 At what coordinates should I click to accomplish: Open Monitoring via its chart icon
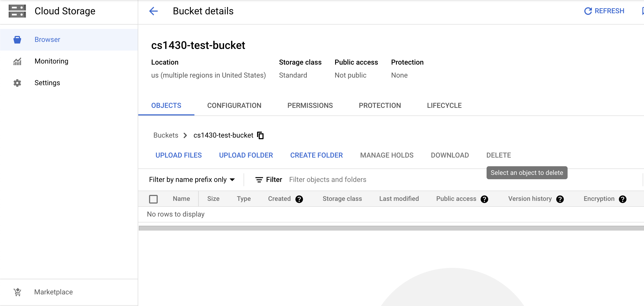pos(17,61)
